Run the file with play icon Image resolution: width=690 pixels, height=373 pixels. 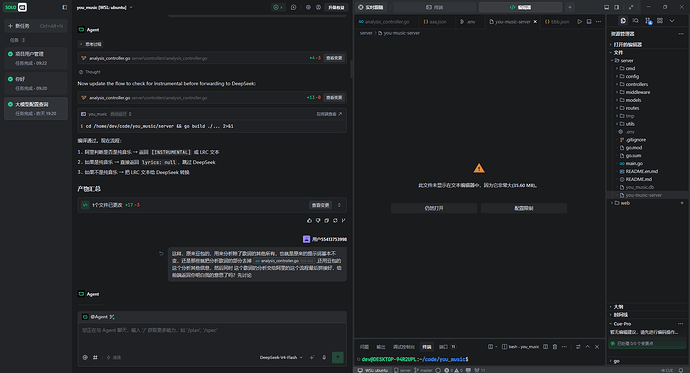pyautogui.click(x=580, y=22)
